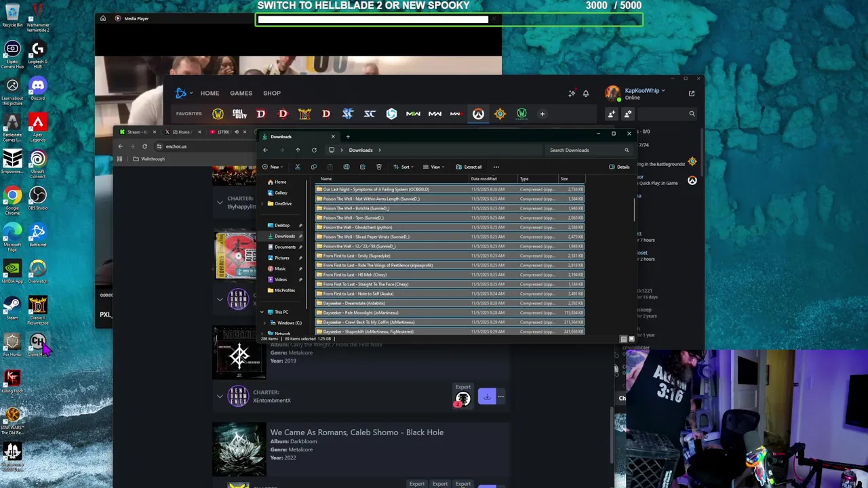The image size is (868, 488).
Task: Add a new Explorer tab
Action: [x=348, y=136]
